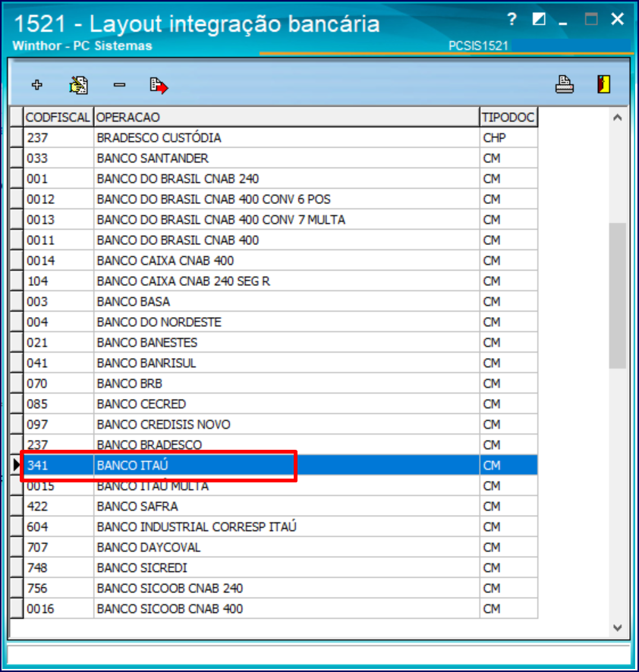Screen dimensions: 639x672
Task: Open the edit layout icon
Action: [78, 85]
